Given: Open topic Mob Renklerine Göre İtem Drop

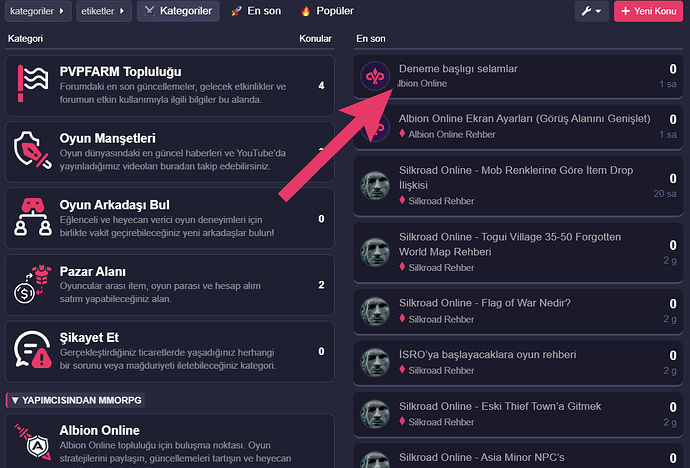Looking at the screenshot, I should pos(516,177).
